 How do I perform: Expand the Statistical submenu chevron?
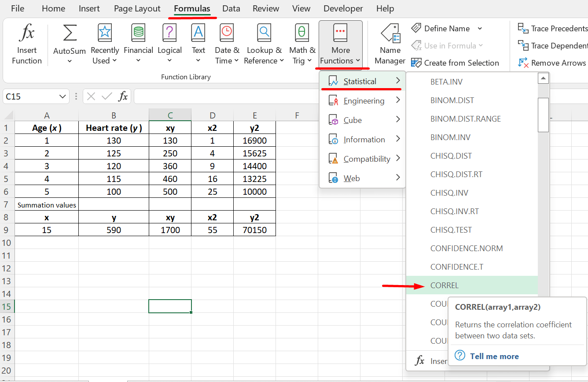[398, 81]
